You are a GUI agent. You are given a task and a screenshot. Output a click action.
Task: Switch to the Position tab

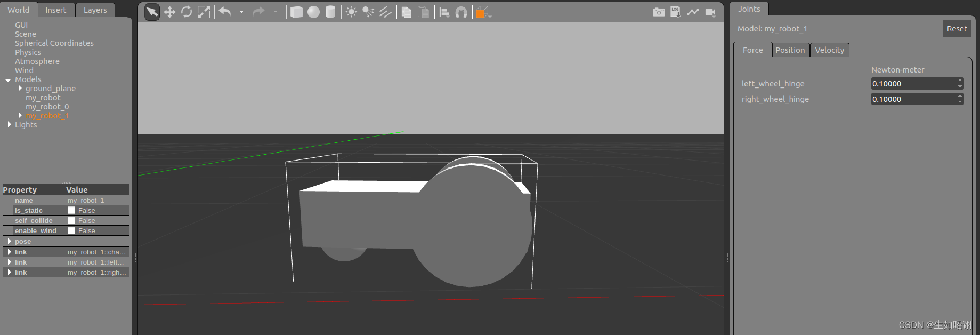click(x=790, y=50)
